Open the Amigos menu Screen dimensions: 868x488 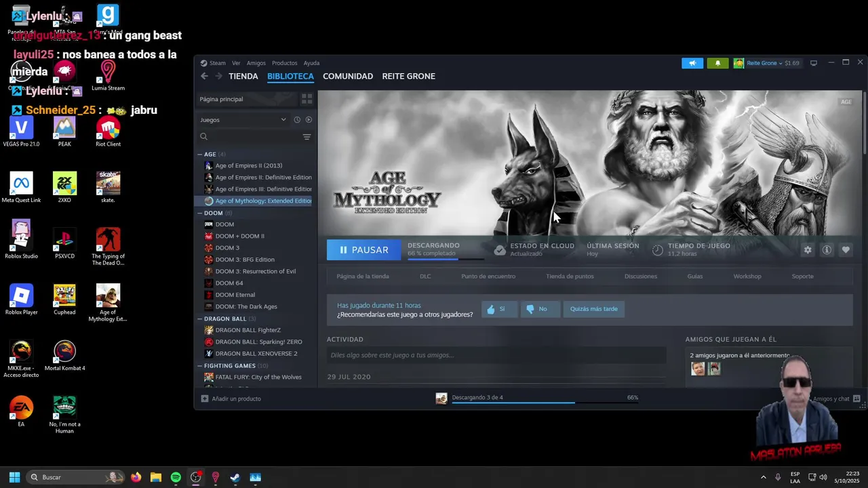click(x=256, y=63)
